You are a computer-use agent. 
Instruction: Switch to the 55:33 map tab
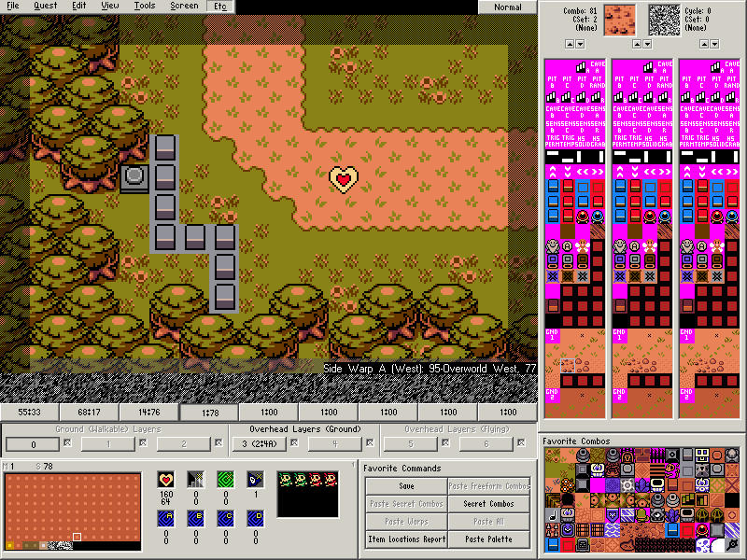(x=29, y=412)
